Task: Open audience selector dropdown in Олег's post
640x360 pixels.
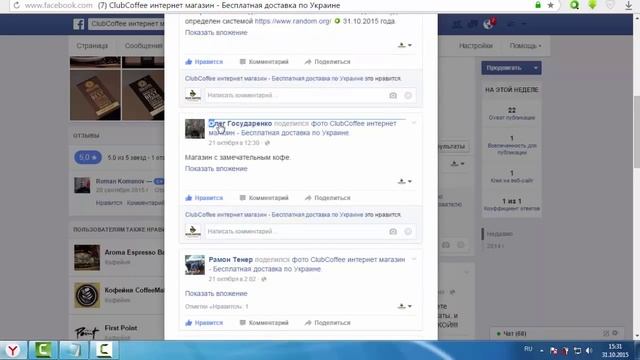Action: (x=404, y=181)
